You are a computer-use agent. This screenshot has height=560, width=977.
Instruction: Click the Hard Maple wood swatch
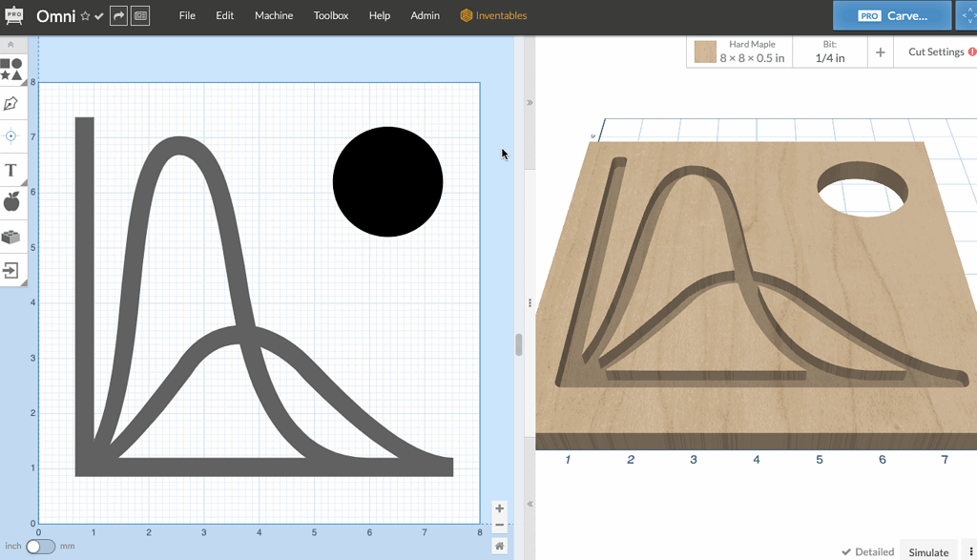[703, 52]
